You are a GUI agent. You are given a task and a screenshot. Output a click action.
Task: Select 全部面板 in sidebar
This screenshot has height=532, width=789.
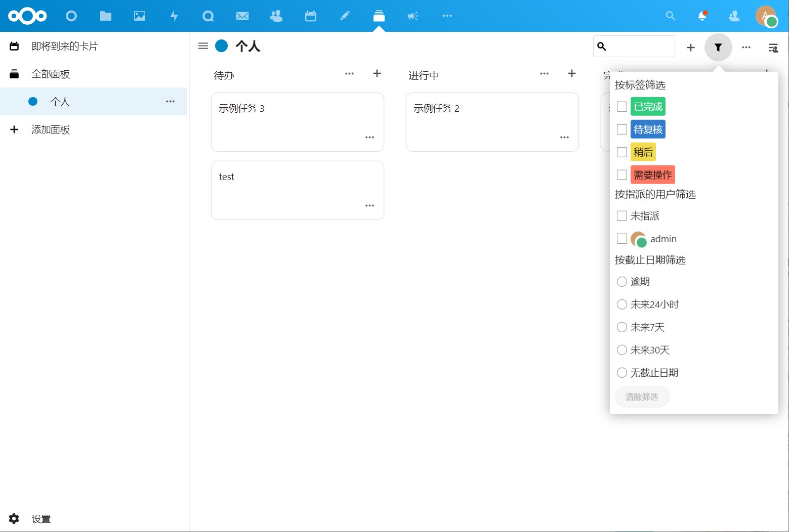[x=51, y=74]
